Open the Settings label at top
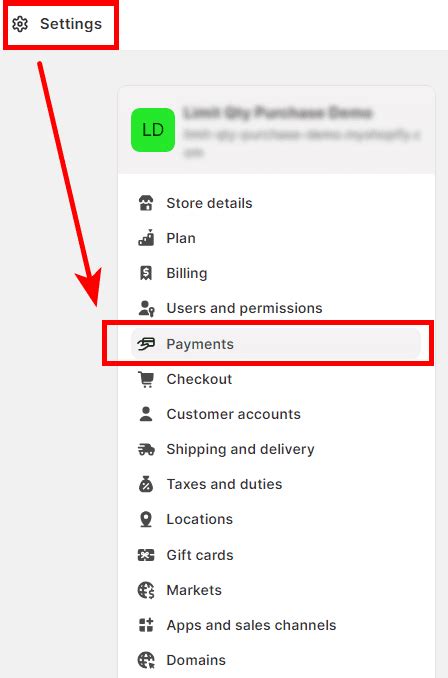 coord(71,24)
